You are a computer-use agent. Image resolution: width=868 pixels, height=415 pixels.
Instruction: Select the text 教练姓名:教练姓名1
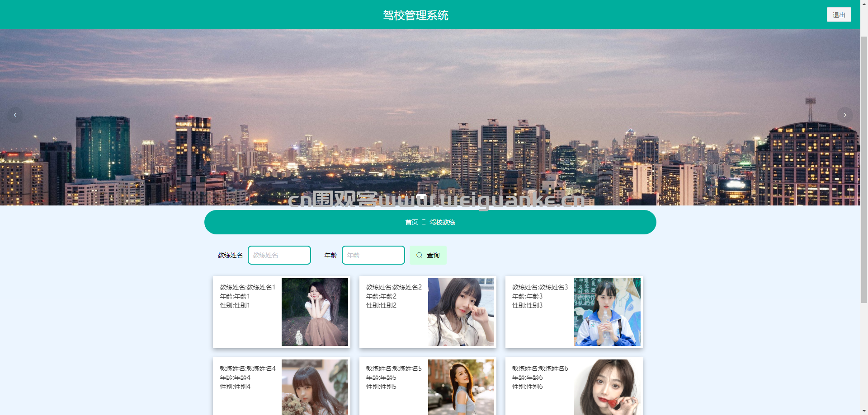(247, 287)
